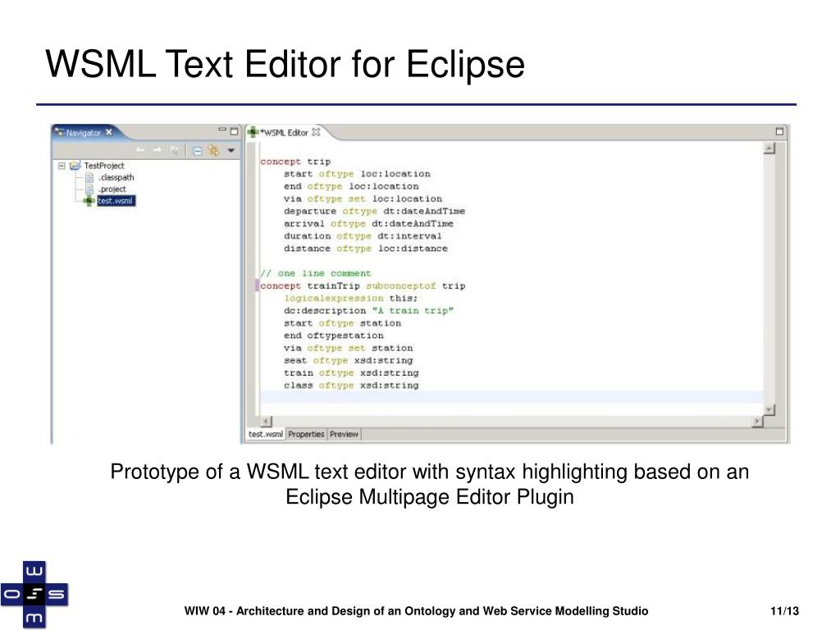Click the Navigator Back arrow icon
The image size is (840, 630).
(140, 151)
